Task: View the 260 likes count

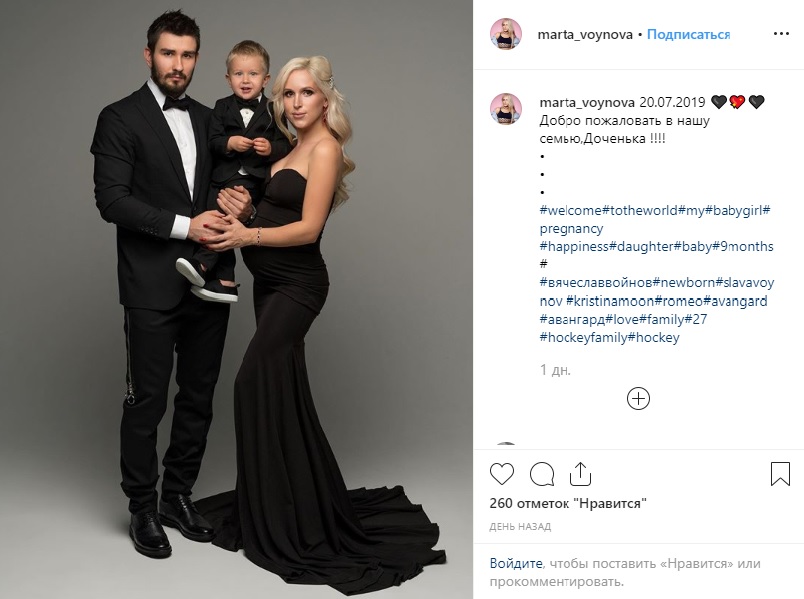Action: [x=568, y=503]
